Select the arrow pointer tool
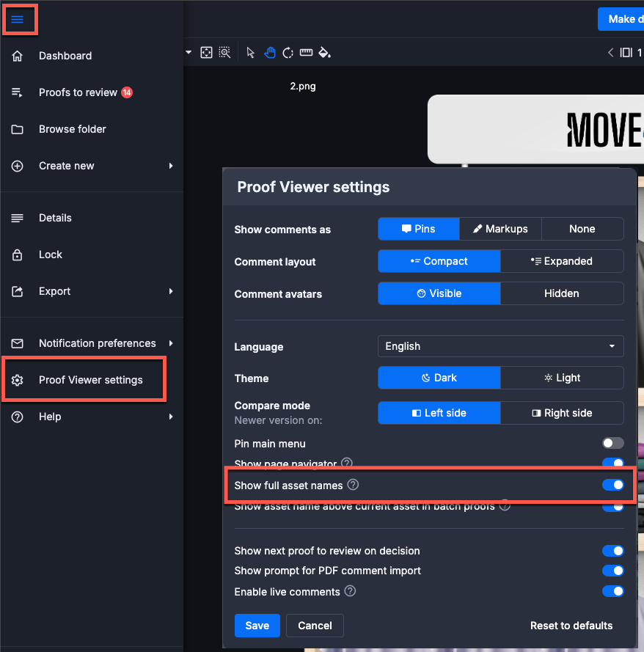 250,53
